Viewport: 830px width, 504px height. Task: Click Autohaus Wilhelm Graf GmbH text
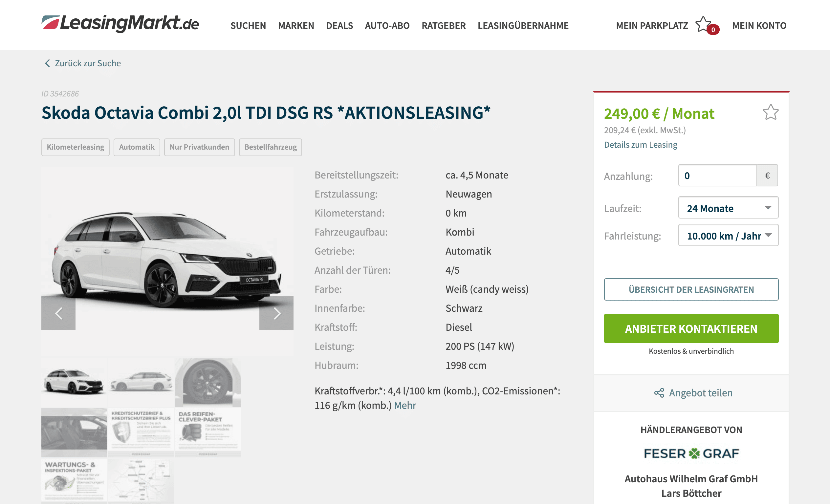(x=691, y=479)
